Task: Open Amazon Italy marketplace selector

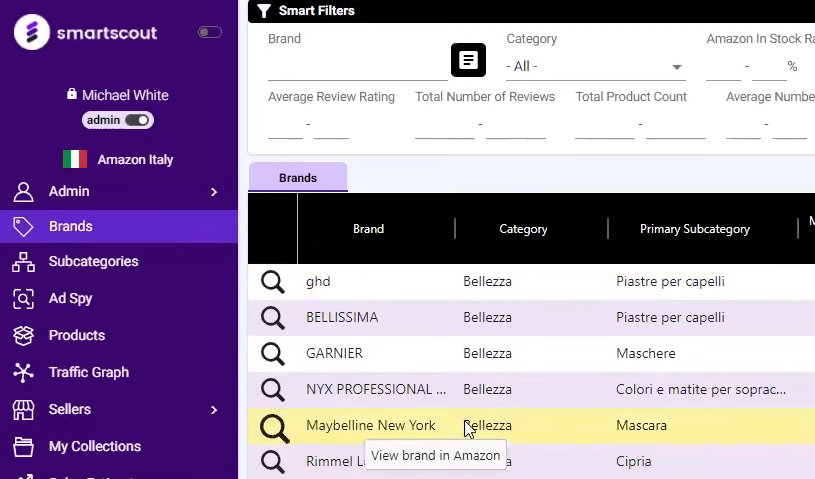Action: tap(118, 159)
